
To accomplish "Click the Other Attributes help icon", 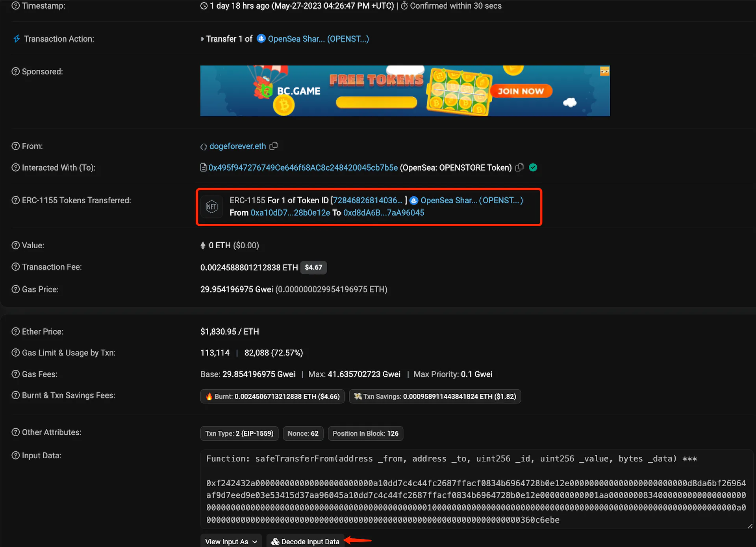I will coord(15,432).
